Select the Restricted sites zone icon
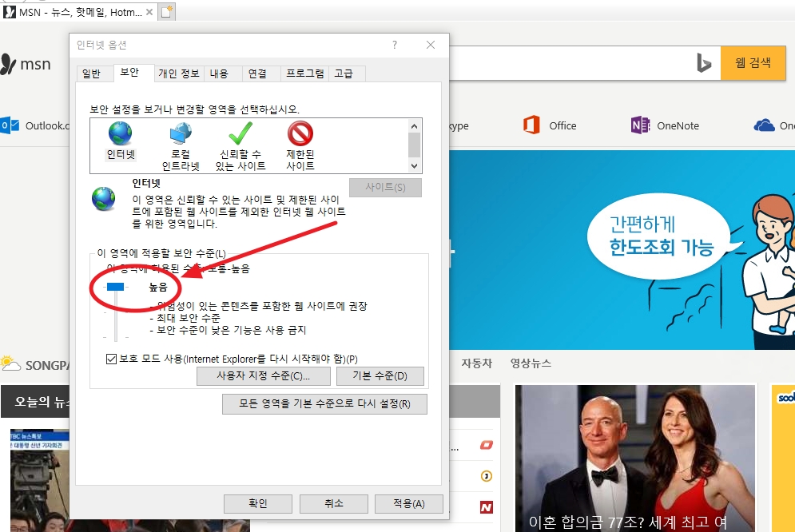The image size is (795, 532). 300,134
